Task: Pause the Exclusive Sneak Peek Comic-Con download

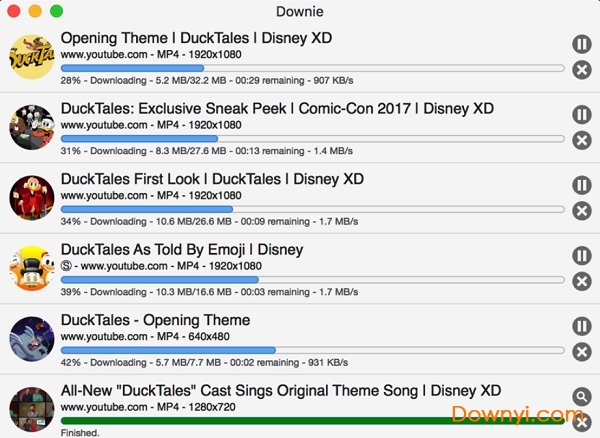Action: [x=581, y=115]
